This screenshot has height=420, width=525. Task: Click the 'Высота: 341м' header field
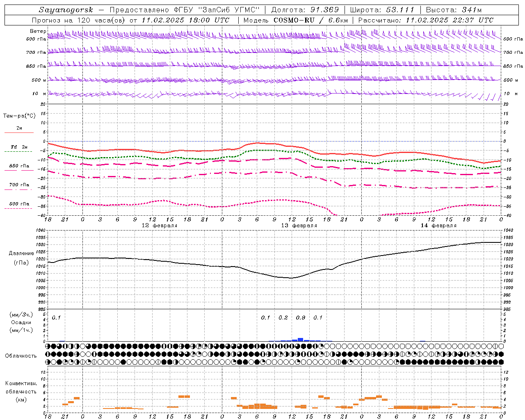tap(454, 10)
